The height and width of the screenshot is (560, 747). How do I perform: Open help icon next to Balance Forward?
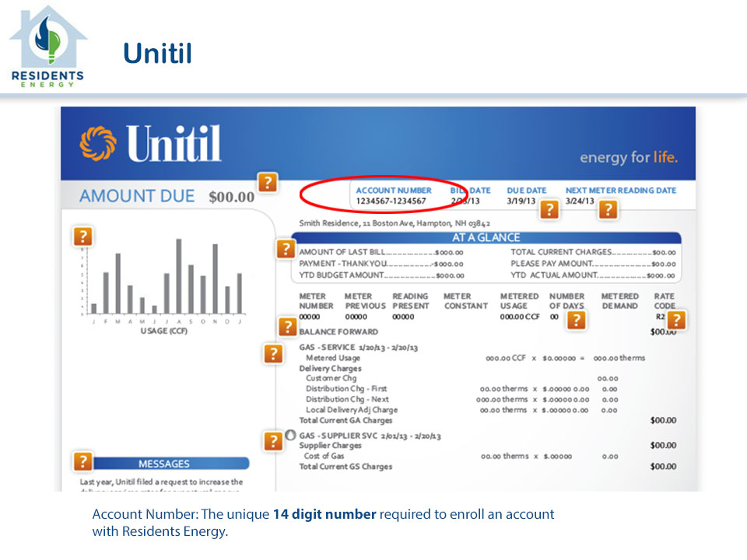(286, 327)
